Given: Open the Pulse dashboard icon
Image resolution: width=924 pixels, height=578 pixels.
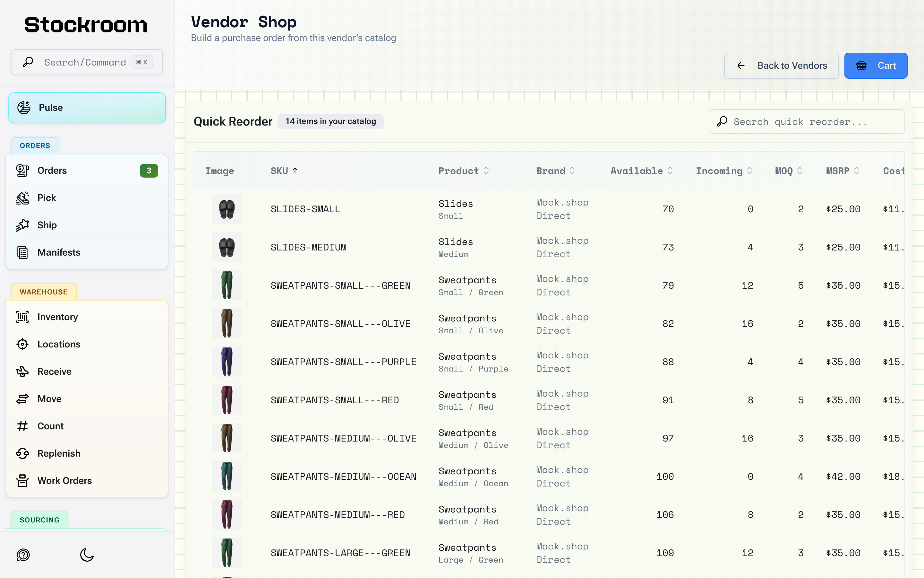Looking at the screenshot, I should pyautogui.click(x=24, y=108).
